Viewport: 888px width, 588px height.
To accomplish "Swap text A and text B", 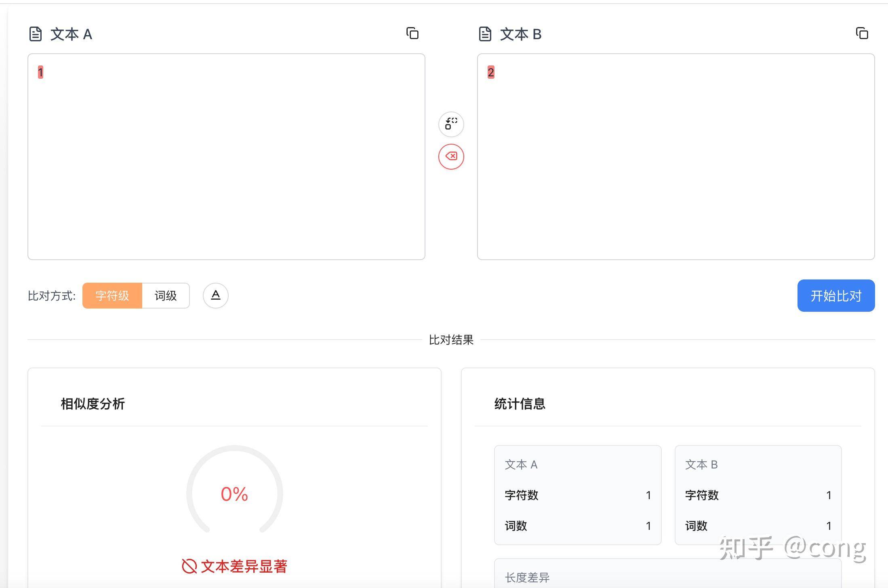I will coord(451,124).
